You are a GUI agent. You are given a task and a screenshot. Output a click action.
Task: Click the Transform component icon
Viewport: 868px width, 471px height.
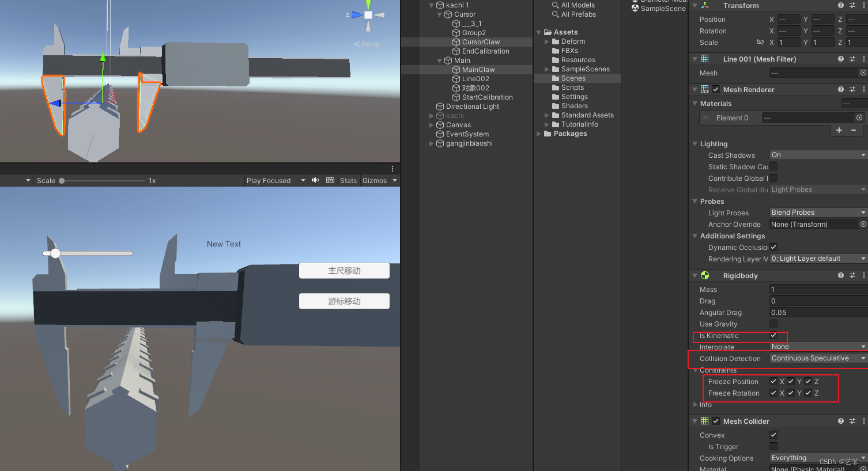pyautogui.click(x=704, y=5)
